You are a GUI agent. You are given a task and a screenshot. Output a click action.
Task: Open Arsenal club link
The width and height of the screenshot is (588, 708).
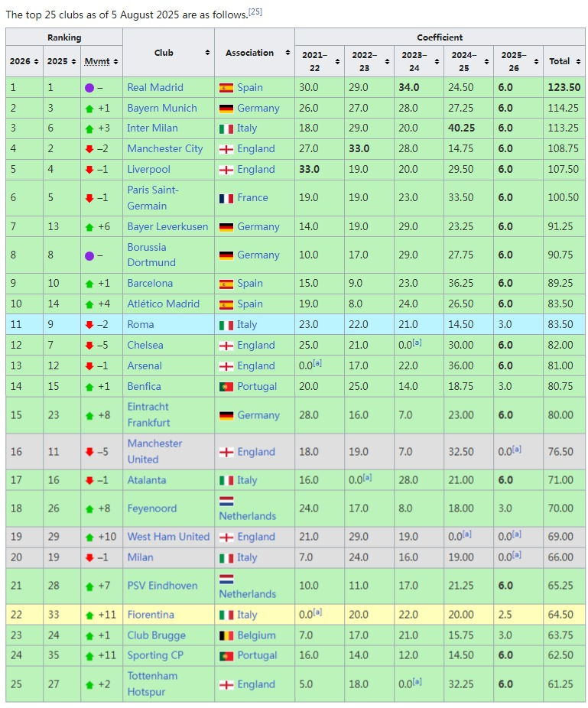pyautogui.click(x=145, y=365)
